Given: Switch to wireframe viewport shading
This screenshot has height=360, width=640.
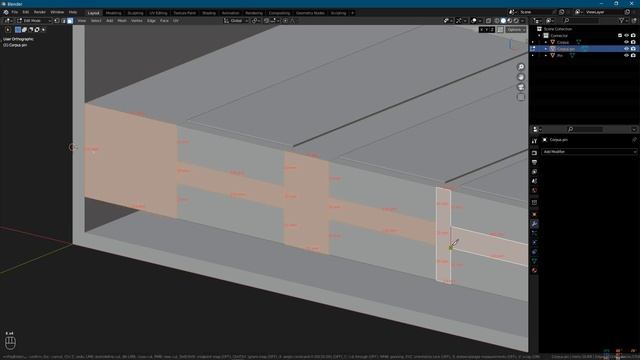Looking at the screenshot, I should tap(497, 20).
